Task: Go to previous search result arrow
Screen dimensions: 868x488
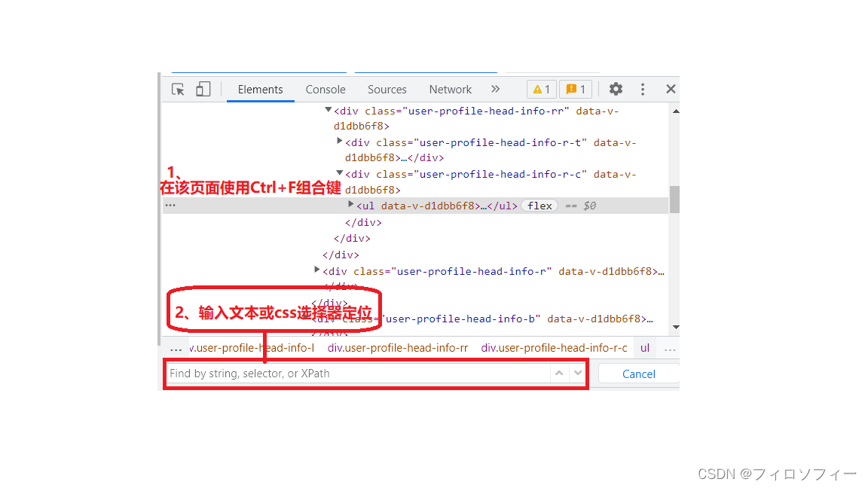Action: (559, 374)
